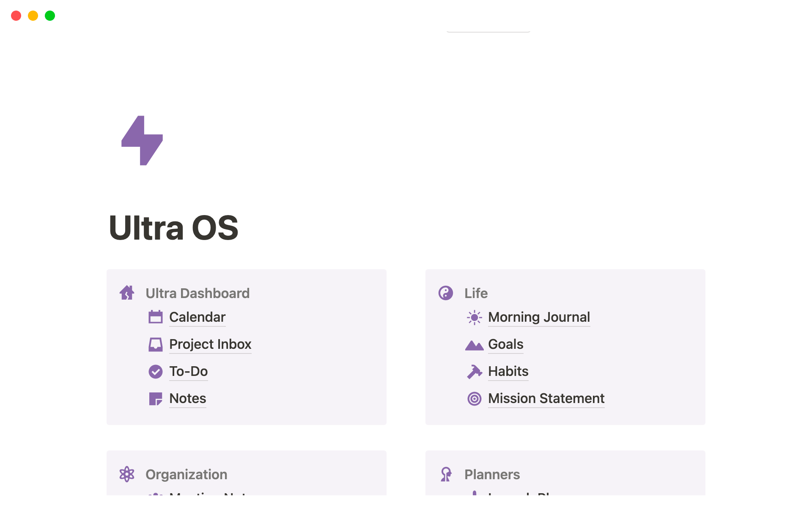
Task: Click the green maximize window button
Action: tap(50, 16)
